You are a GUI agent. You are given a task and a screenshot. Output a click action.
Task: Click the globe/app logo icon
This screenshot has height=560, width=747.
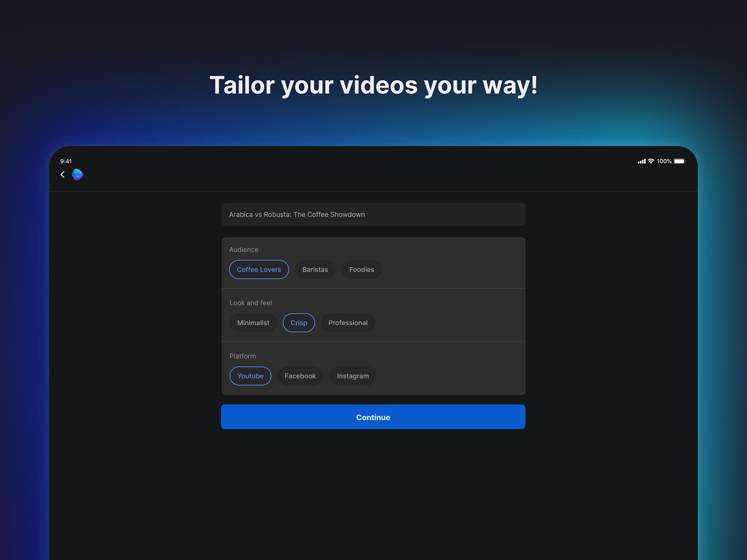pyautogui.click(x=78, y=174)
